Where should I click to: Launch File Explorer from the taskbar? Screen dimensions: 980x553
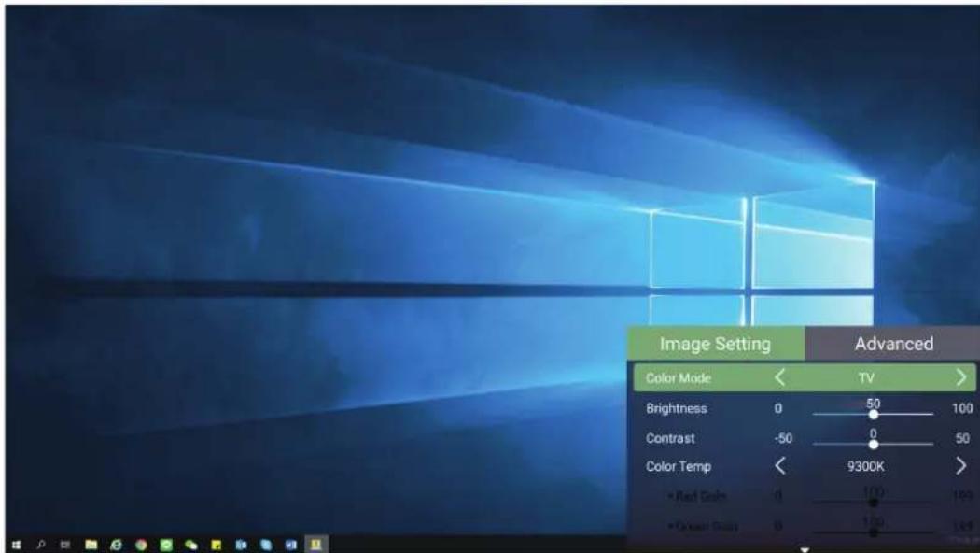click(x=91, y=545)
